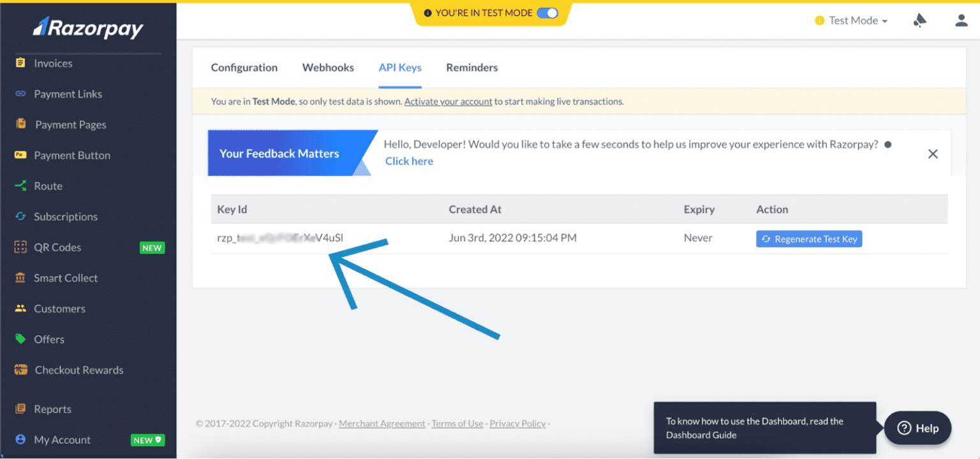Click the Action column header

pos(772,209)
